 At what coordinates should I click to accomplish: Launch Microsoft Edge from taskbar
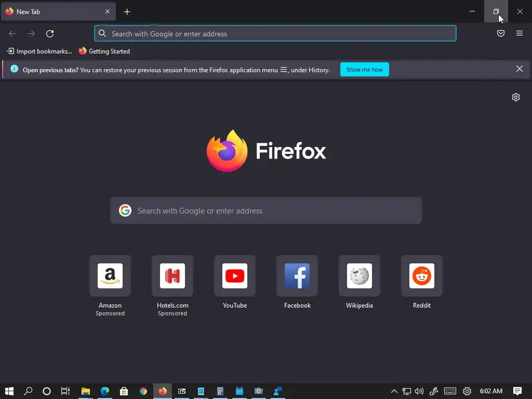point(105,391)
